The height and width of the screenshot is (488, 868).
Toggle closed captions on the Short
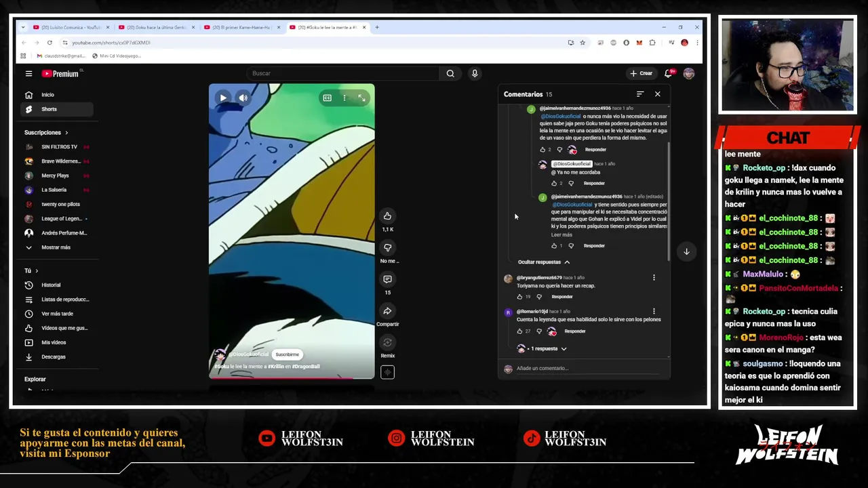[x=327, y=98]
